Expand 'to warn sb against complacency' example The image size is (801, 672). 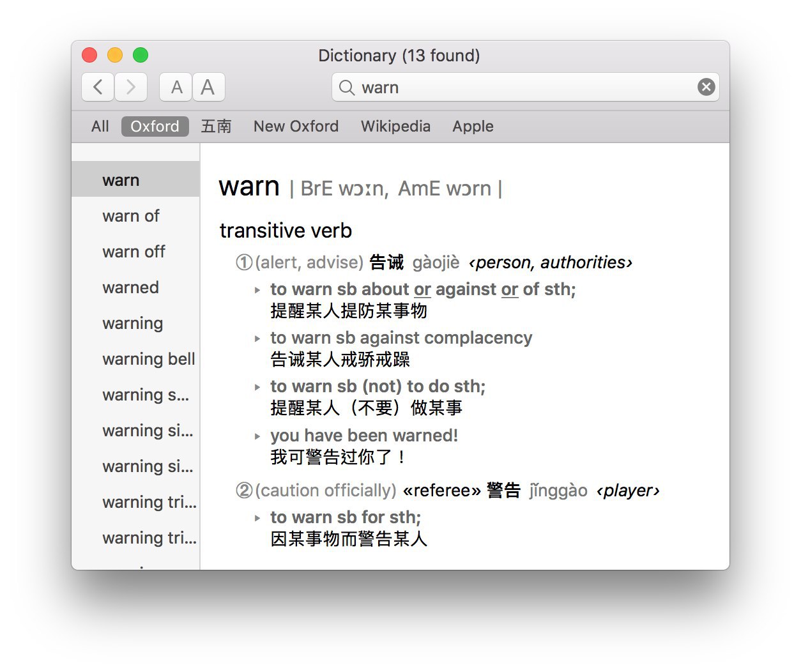pos(257,339)
